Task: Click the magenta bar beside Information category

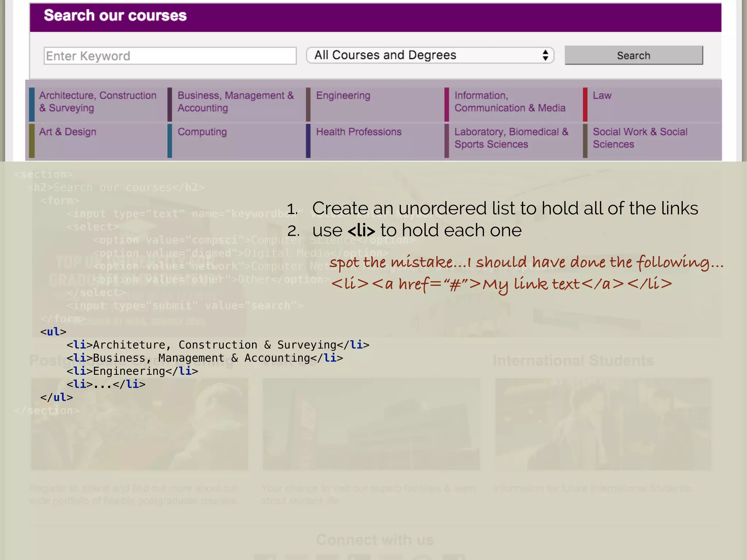Action: click(x=447, y=104)
